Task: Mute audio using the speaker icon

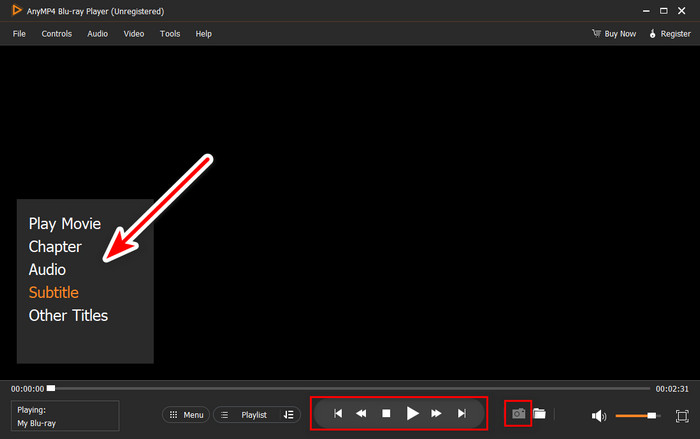Action: coord(599,416)
